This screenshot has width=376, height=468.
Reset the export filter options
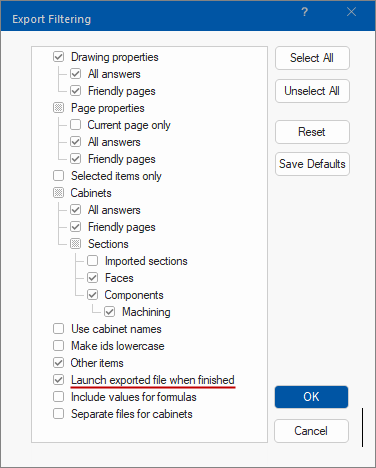coord(312,132)
